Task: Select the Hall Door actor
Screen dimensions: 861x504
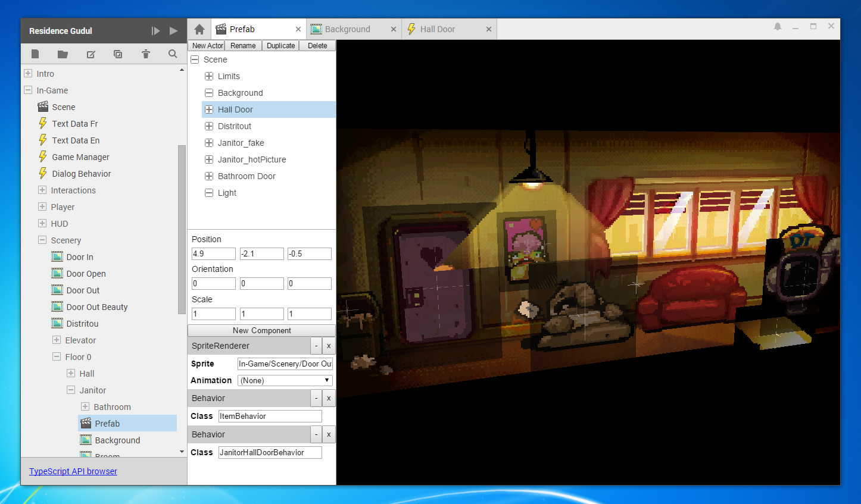Action: pos(269,109)
